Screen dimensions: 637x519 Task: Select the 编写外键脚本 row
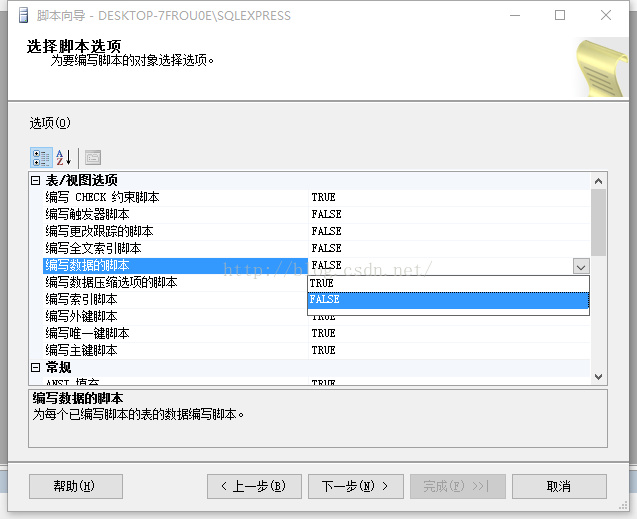pos(176,317)
